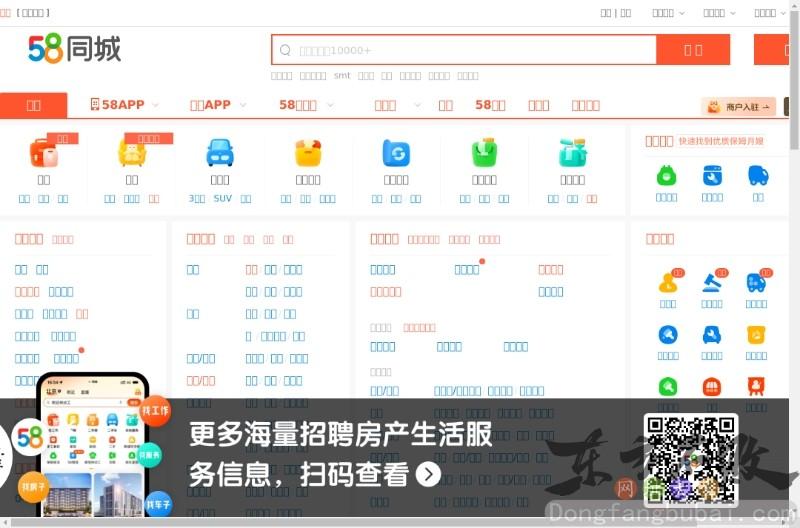This screenshot has height=528, width=800.
Task: Click the orange search button
Action: point(693,50)
